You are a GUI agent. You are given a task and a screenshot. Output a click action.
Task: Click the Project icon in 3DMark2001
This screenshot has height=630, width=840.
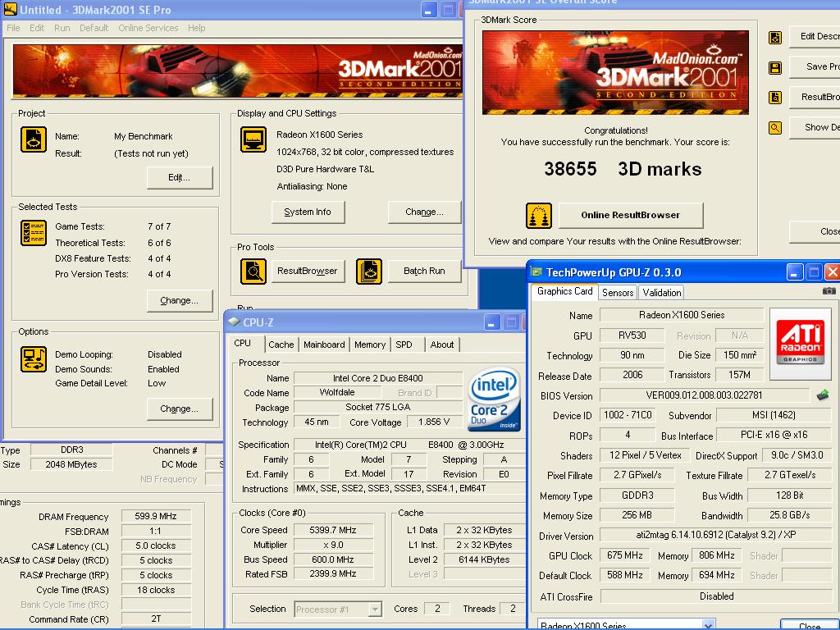[33, 139]
